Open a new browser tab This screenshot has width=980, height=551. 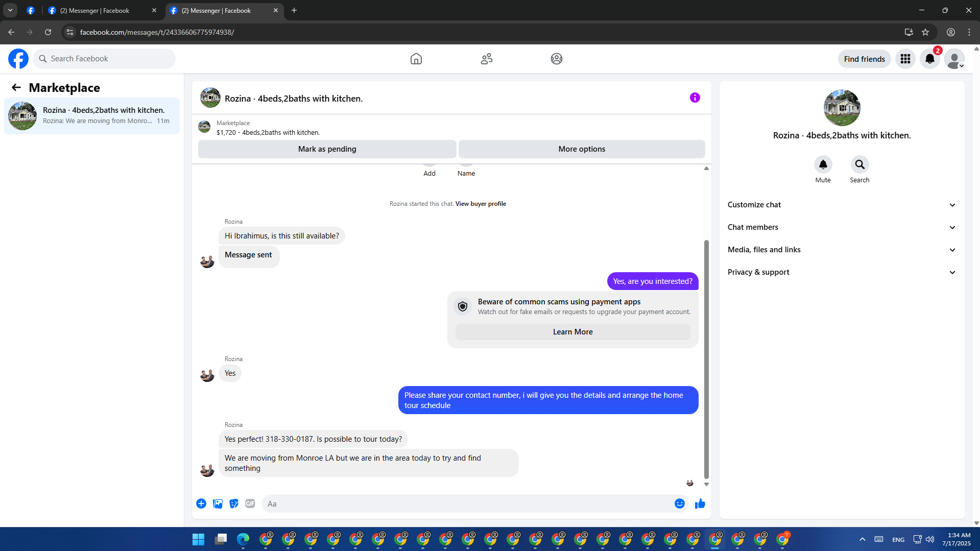pos(294,10)
